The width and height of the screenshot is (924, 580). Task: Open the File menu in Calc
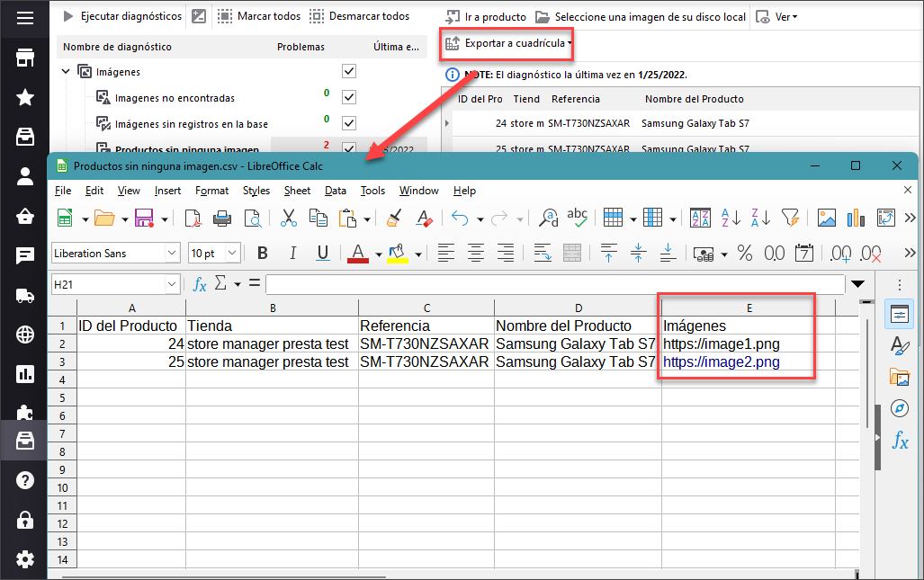click(62, 191)
